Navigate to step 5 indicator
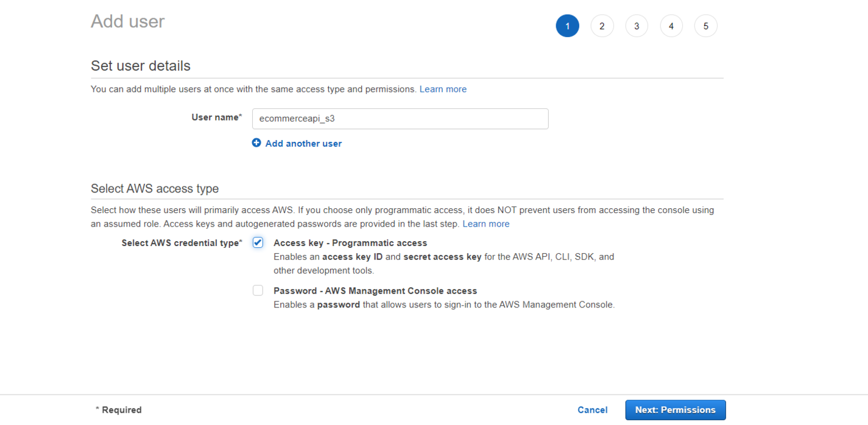Image resolution: width=868 pixels, height=425 pixels. (706, 26)
